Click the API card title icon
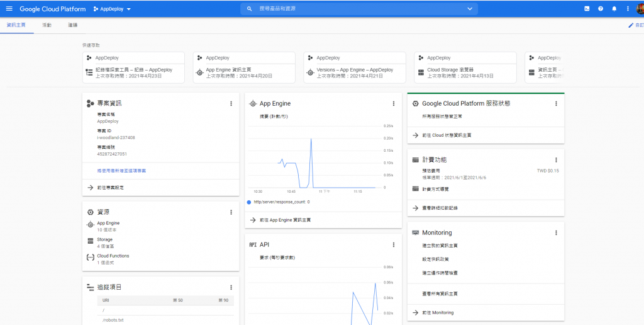 point(253,244)
